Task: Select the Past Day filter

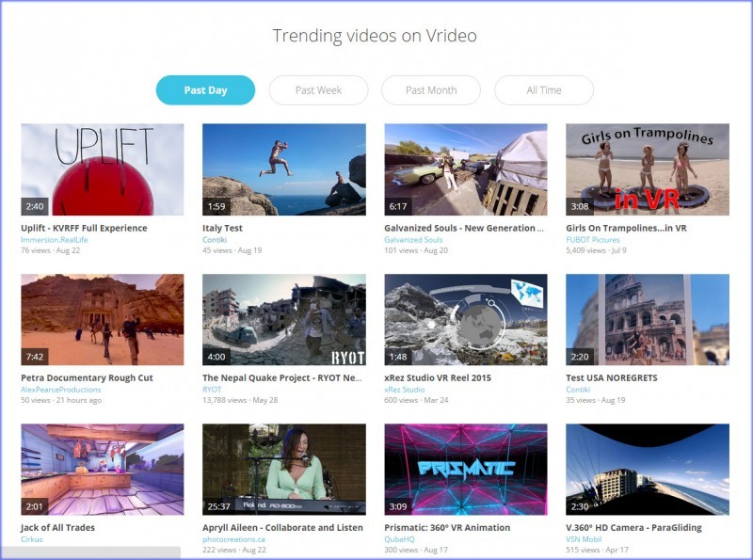Action: (x=206, y=90)
